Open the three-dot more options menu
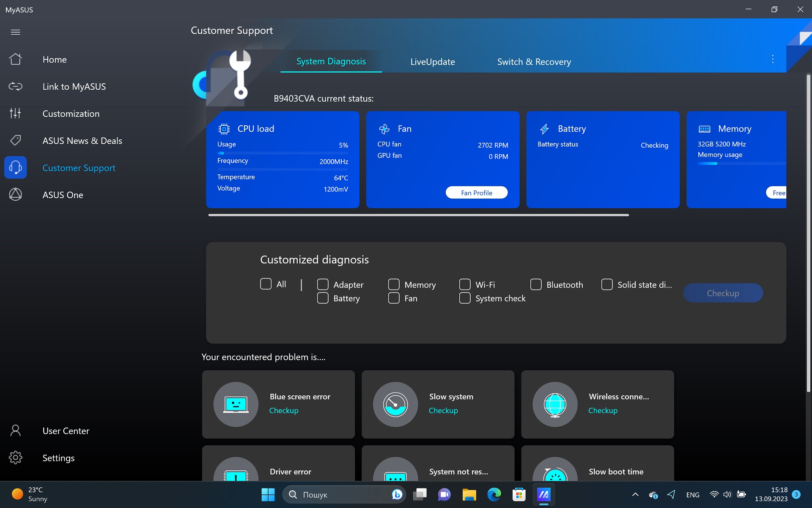The image size is (812, 508). click(x=773, y=59)
